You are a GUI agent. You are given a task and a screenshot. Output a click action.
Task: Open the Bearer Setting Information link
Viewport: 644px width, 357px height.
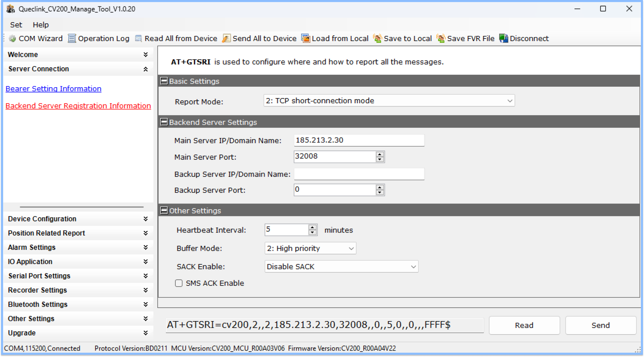coord(53,89)
